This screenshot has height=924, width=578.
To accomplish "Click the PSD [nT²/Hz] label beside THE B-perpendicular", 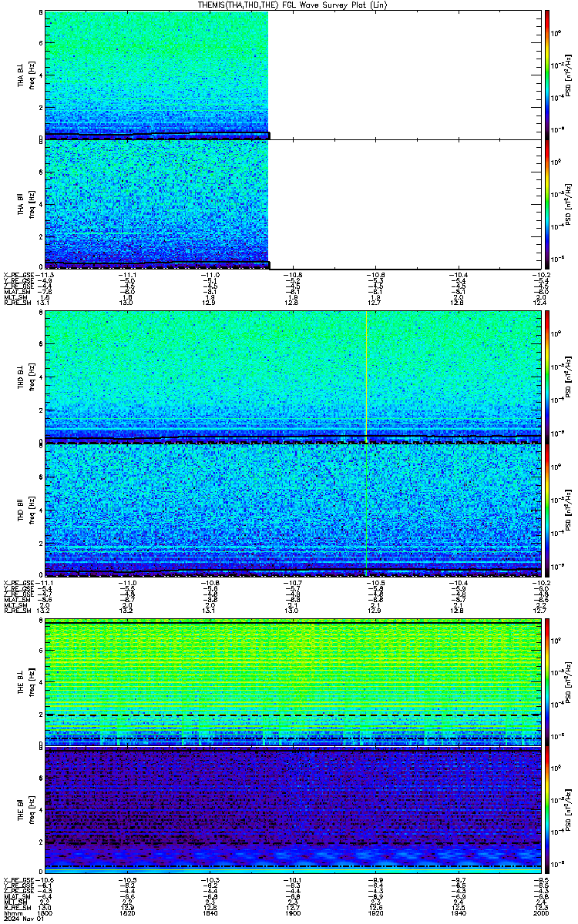I will point(569,682).
